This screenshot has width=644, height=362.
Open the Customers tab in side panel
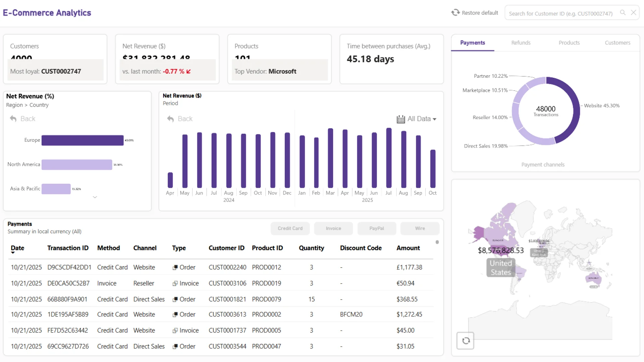[617, 43]
